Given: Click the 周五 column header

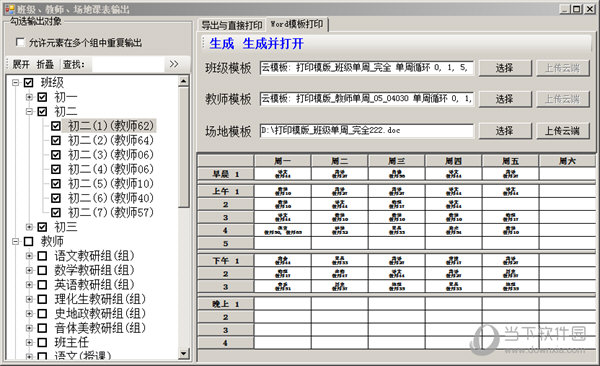Looking at the screenshot, I should pos(510,161).
